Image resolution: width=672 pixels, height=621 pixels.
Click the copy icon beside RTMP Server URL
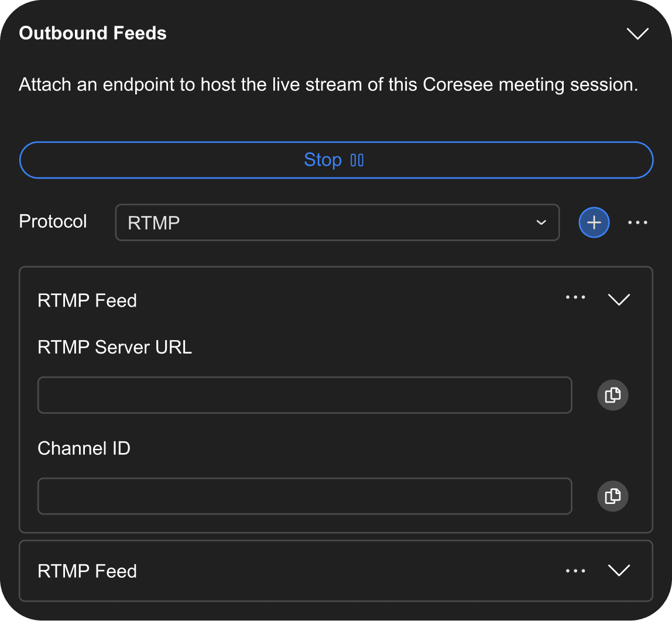612,395
